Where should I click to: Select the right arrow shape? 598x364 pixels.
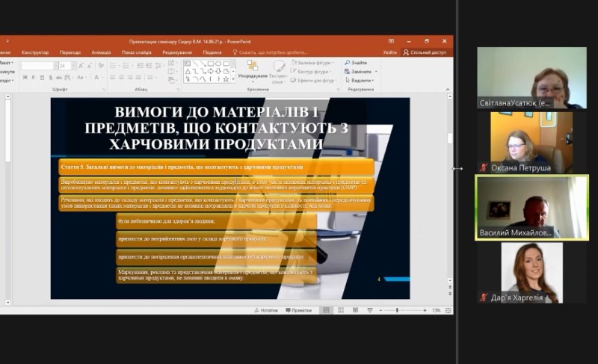tap(211, 71)
